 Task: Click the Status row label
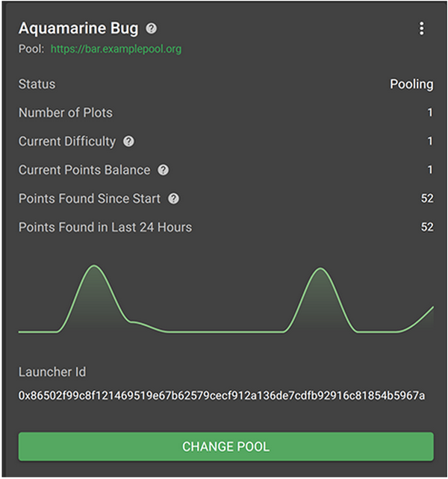click(x=37, y=84)
